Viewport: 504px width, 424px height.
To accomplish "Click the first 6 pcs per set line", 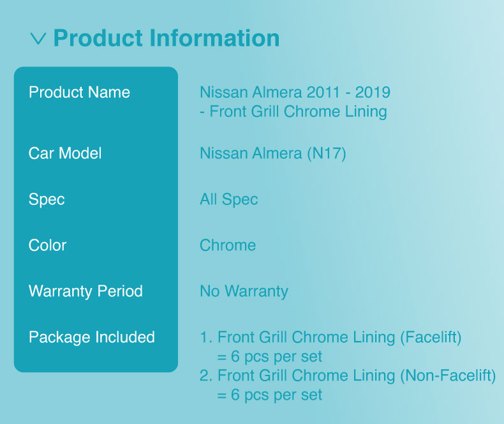I will [x=270, y=357].
